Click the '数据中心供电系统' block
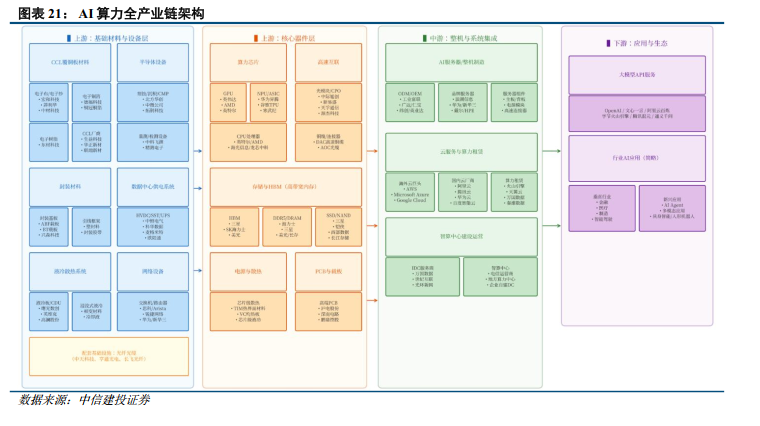Viewport: 760px width, 426px height. tap(153, 187)
